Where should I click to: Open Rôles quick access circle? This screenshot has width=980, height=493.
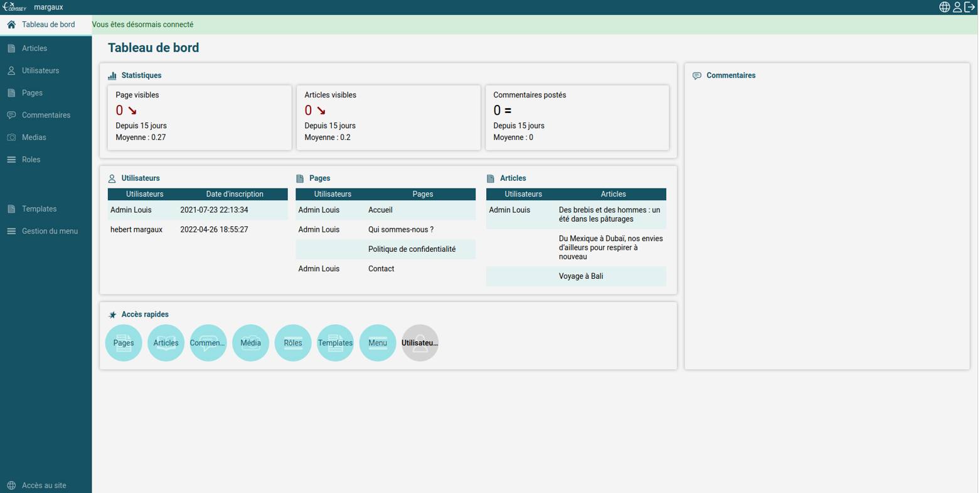point(293,343)
